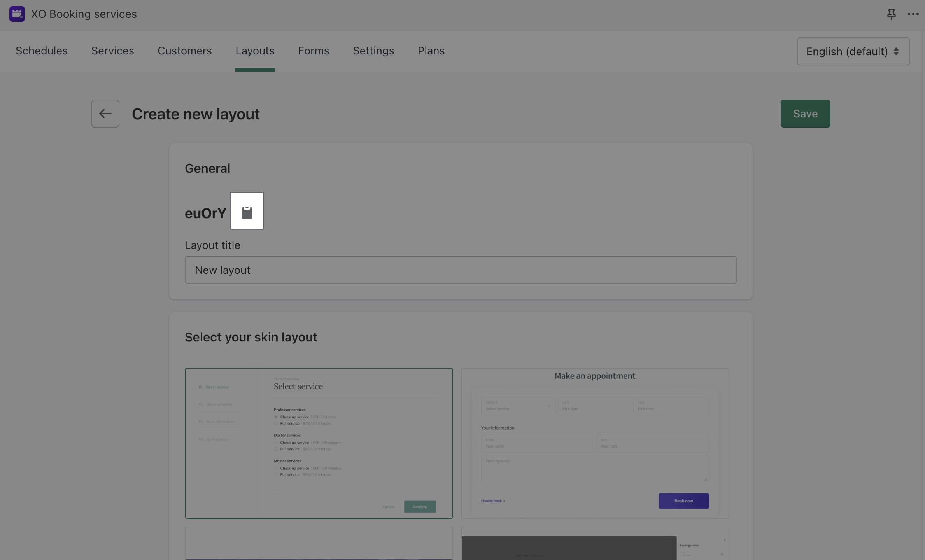Click the How to book link
The width and height of the screenshot is (925, 560).
tap(492, 501)
